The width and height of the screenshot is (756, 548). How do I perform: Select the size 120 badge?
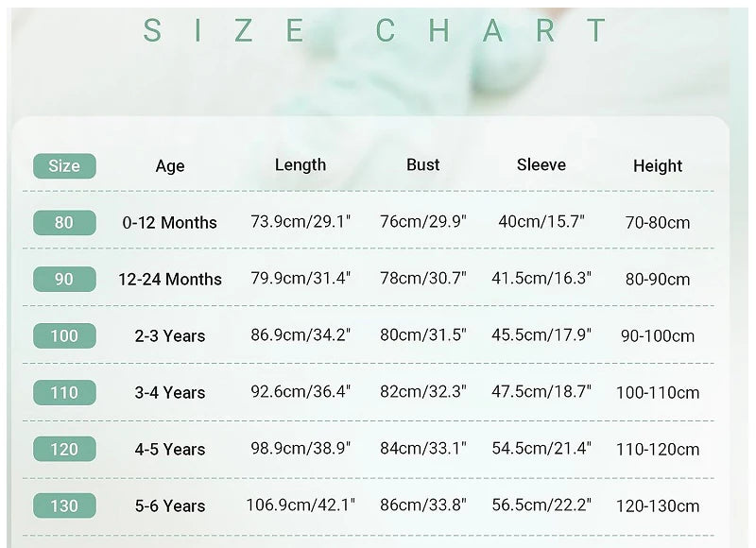[64, 449]
